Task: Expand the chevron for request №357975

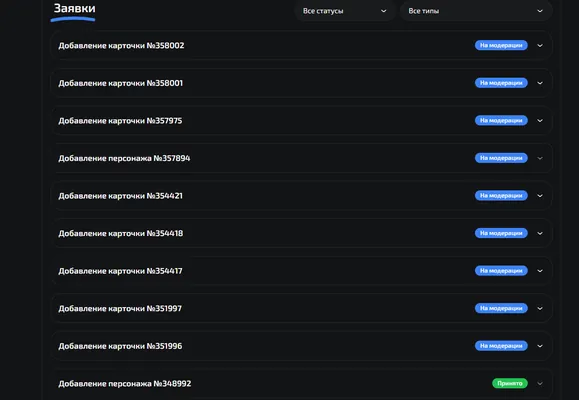Action: (x=540, y=120)
